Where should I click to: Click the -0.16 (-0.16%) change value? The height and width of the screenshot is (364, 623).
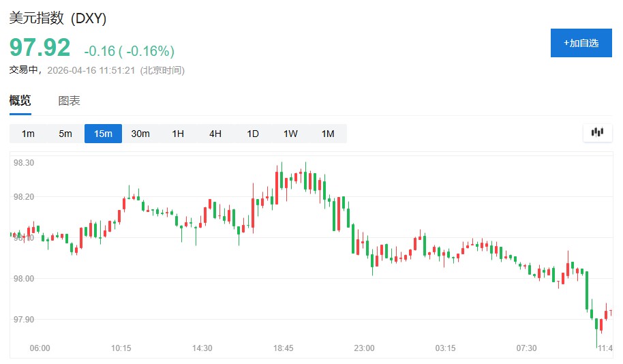point(130,51)
